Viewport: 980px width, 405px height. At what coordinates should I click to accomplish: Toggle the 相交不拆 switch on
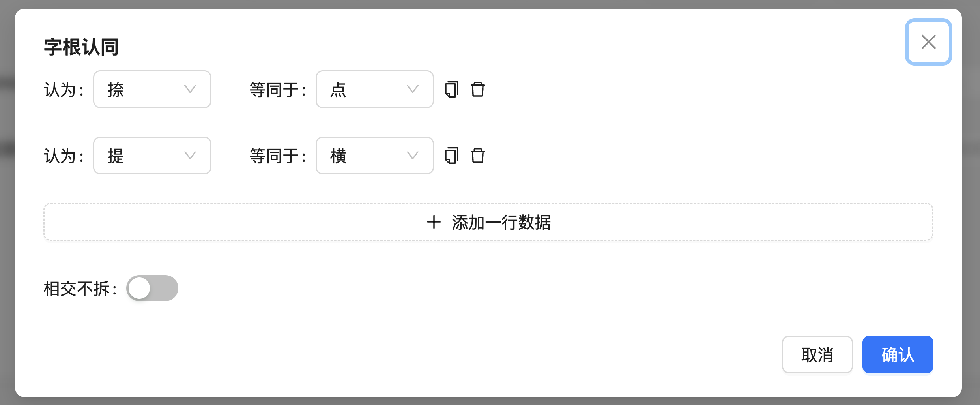point(152,288)
